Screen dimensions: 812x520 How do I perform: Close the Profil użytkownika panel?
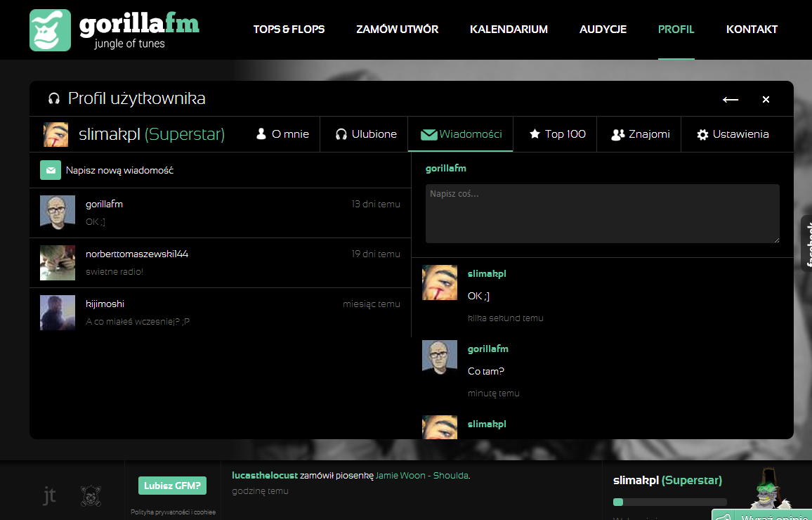pyautogui.click(x=766, y=100)
